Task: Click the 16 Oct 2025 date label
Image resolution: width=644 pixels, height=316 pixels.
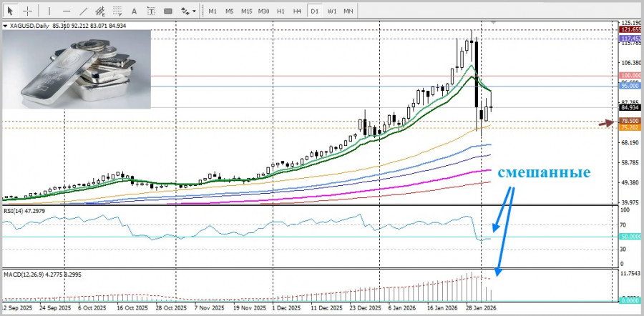Action: (132, 308)
